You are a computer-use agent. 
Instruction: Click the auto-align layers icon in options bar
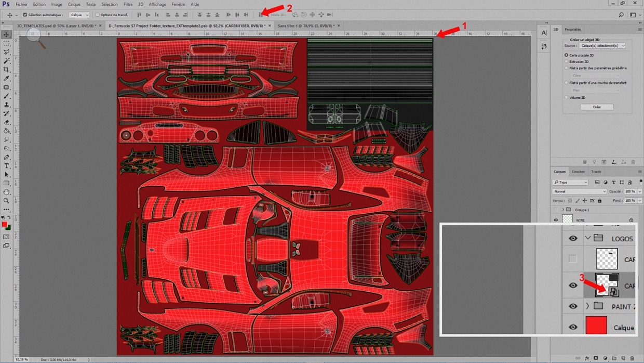pyautogui.click(x=260, y=15)
